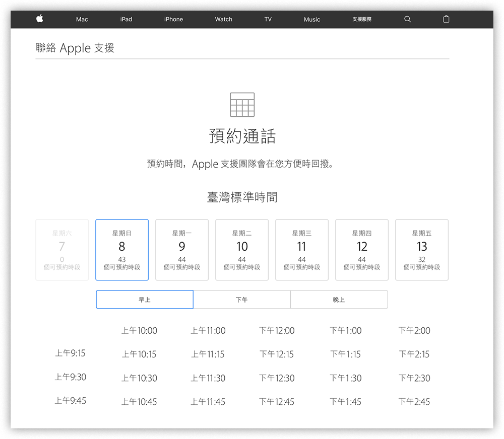504x439 pixels.
Task: Click the calendar grid icon
Action: coord(242,105)
